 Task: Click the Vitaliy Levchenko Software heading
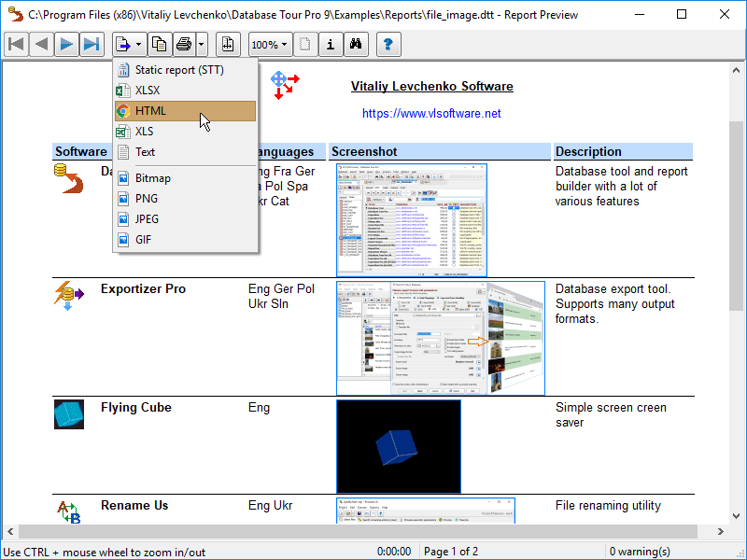click(x=431, y=87)
